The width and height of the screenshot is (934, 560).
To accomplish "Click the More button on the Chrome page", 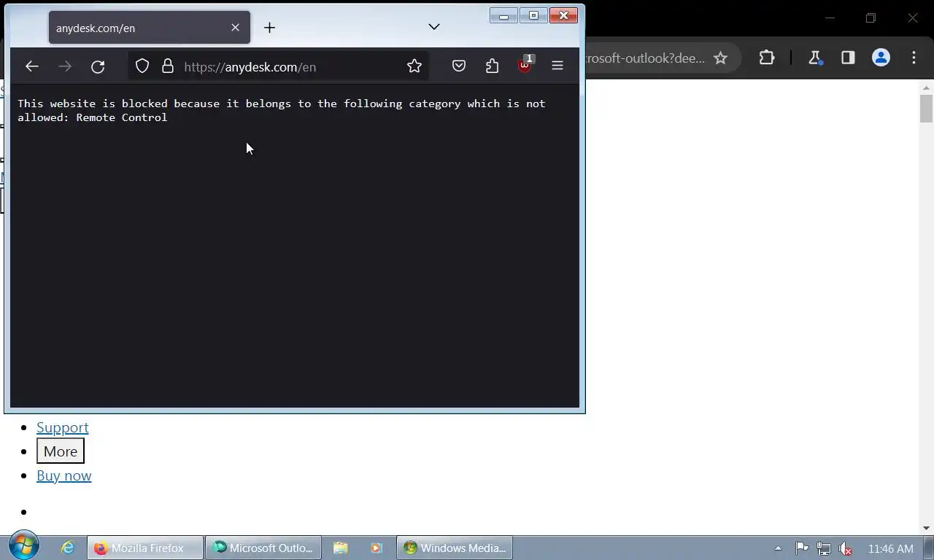I will click(x=61, y=451).
